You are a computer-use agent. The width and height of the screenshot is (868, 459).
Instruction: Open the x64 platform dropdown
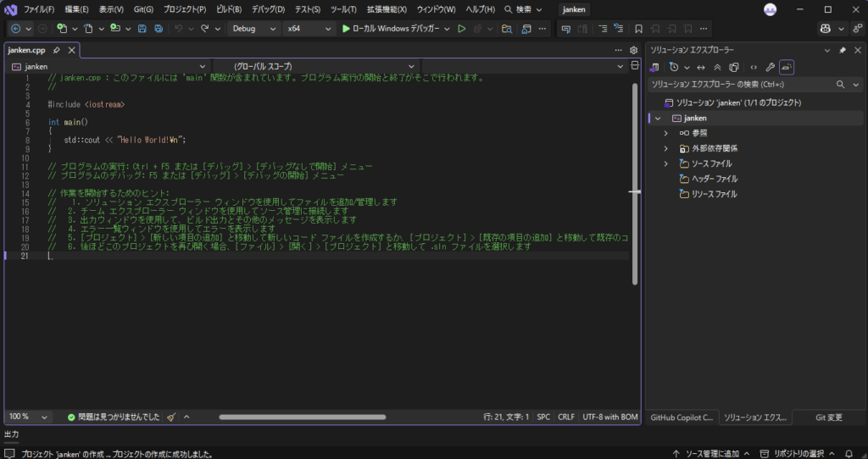[x=309, y=29]
